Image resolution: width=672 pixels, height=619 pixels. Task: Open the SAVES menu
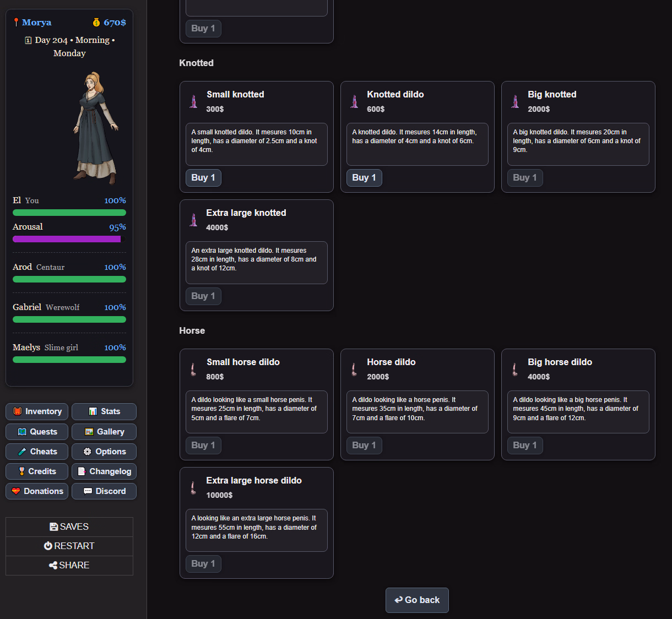[69, 527]
